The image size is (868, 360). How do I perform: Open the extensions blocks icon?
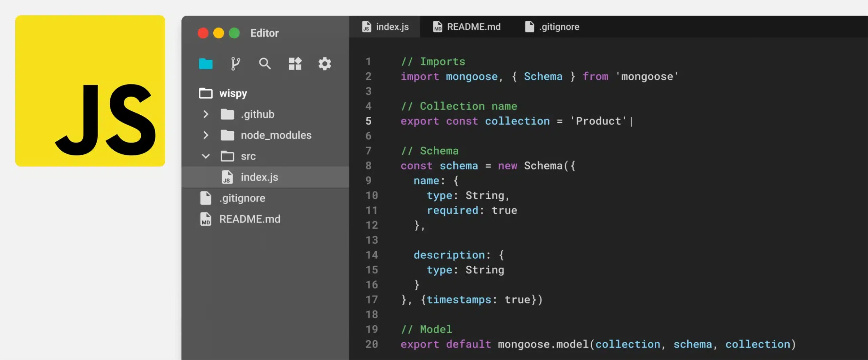[295, 63]
